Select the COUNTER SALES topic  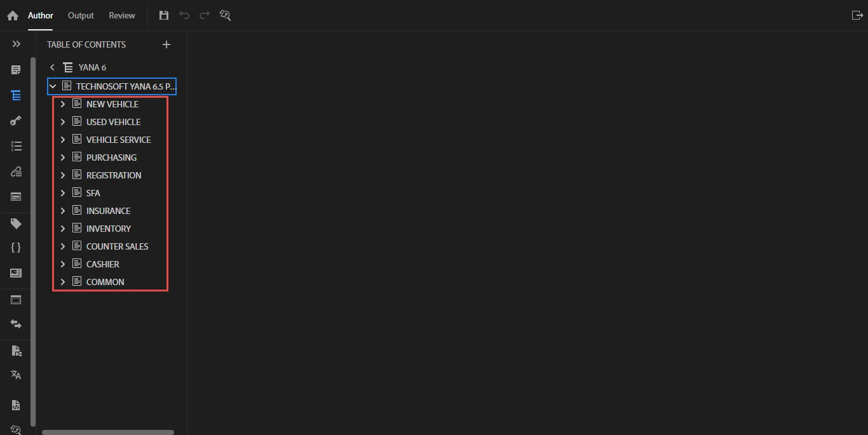tap(118, 246)
